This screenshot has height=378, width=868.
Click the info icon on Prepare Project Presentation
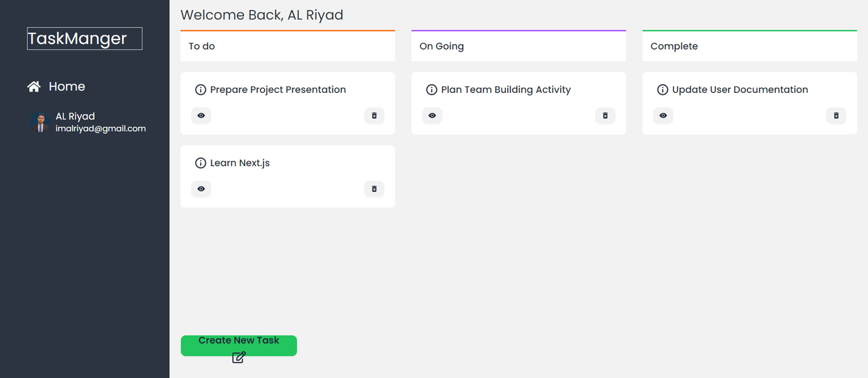tap(201, 90)
